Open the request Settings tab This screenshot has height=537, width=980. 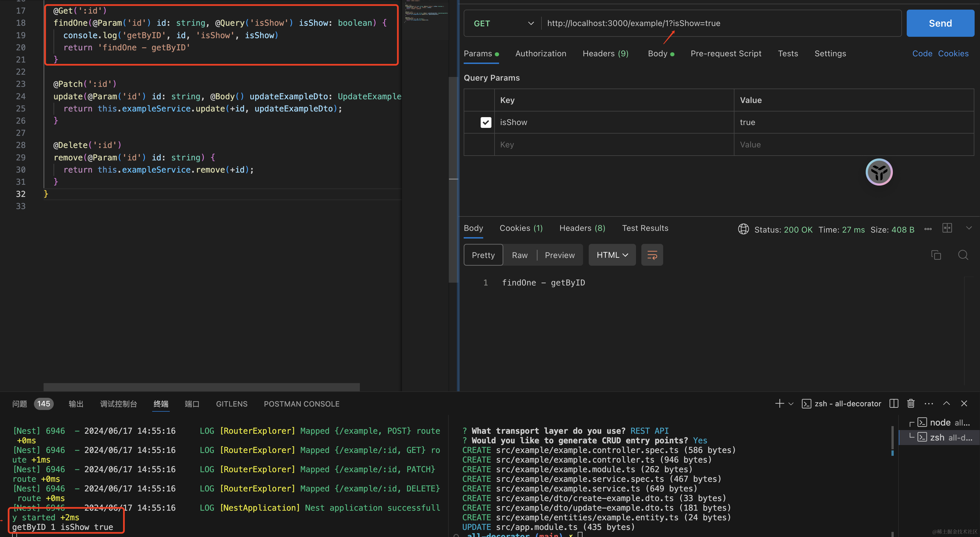click(x=830, y=54)
